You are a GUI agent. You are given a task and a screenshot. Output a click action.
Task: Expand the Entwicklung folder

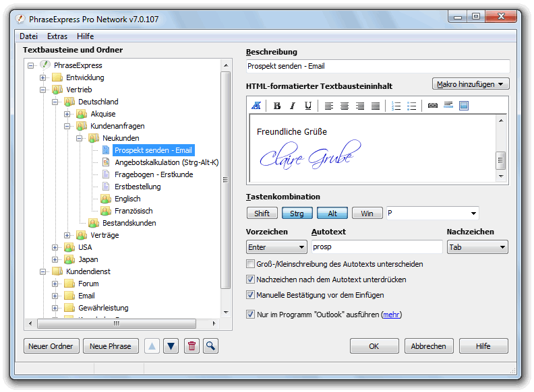[x=42, y=77]
